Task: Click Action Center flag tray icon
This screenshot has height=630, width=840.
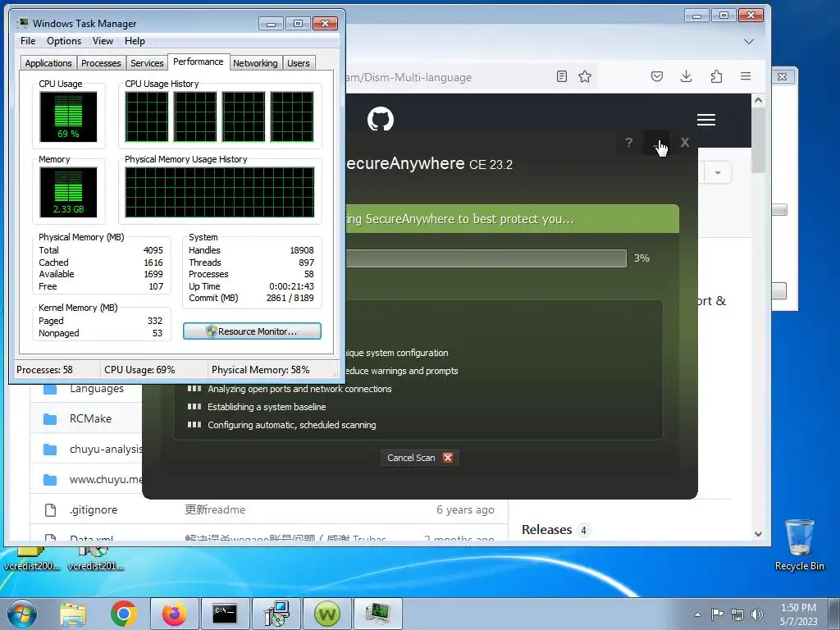Action: [x=717, y=614]
